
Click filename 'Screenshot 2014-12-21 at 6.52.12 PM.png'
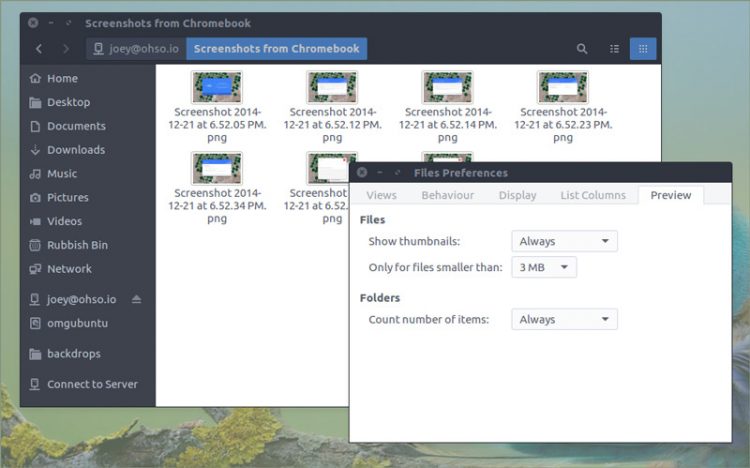pyautogui.click(x=332, y=125)
